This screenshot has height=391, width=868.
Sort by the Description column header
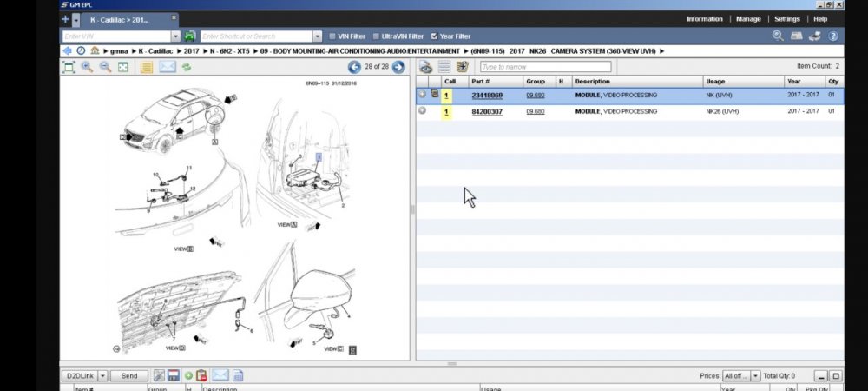tap(637, 82)
